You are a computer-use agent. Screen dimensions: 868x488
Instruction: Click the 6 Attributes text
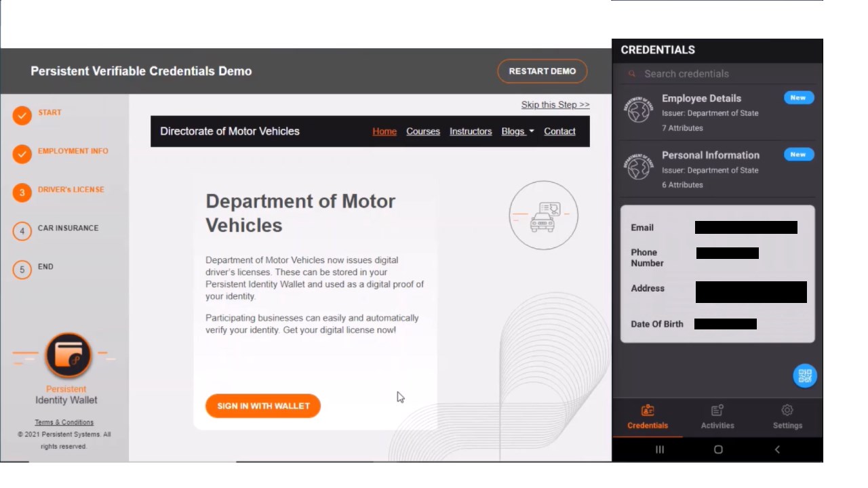pyautogui.click(x=682, y=185)
